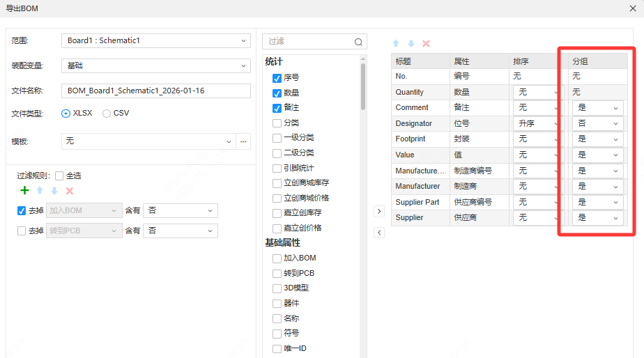Move filter rule down arrow

pyautogui.click(x=54, y=191)
